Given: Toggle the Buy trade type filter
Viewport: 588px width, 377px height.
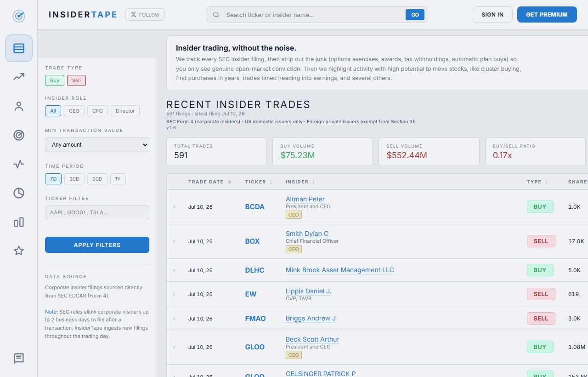Looking at the screenshot, I should point(55,80).
